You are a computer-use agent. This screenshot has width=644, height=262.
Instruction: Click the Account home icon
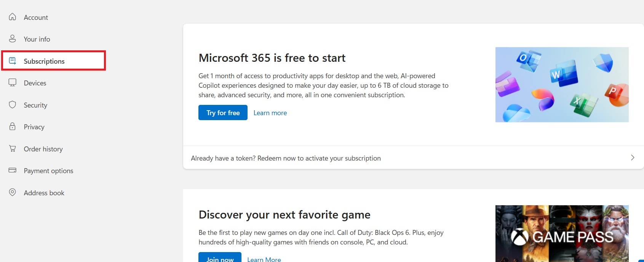13,17
